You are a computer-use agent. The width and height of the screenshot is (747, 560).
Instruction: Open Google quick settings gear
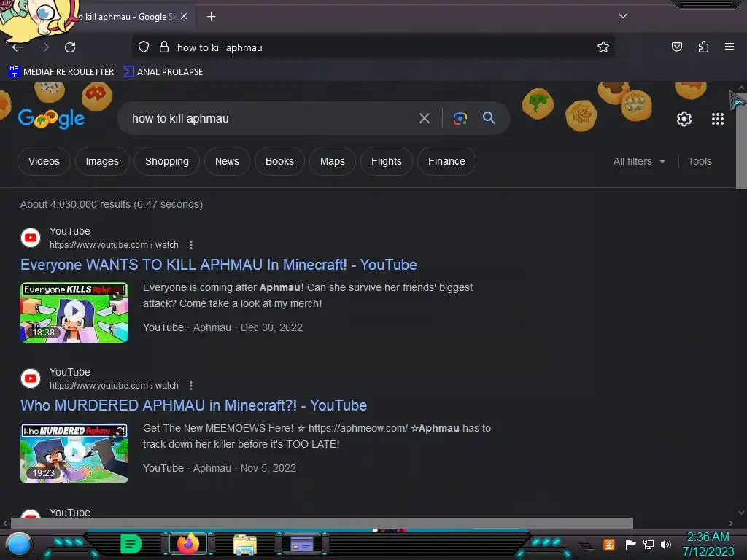point(684,119)
